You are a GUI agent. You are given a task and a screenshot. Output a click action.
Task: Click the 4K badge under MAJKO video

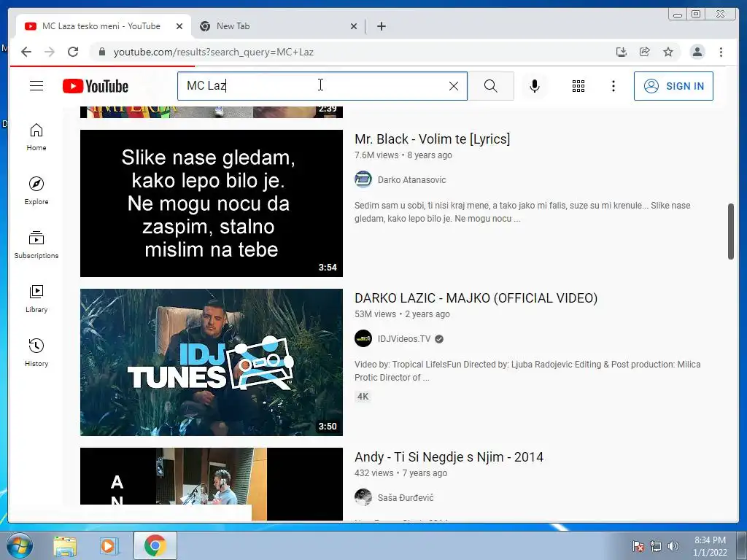click(x=363, y=397)
